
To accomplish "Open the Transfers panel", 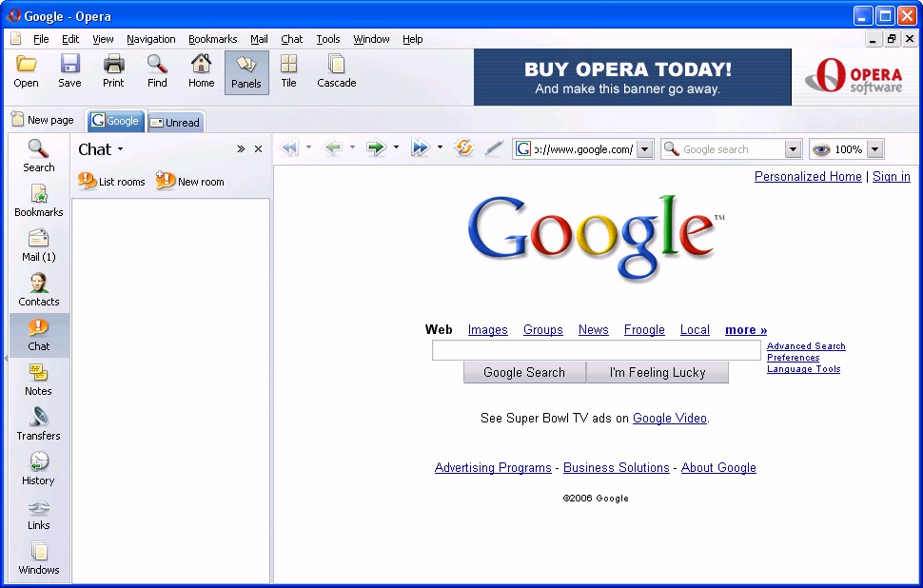I will (39, 424).
